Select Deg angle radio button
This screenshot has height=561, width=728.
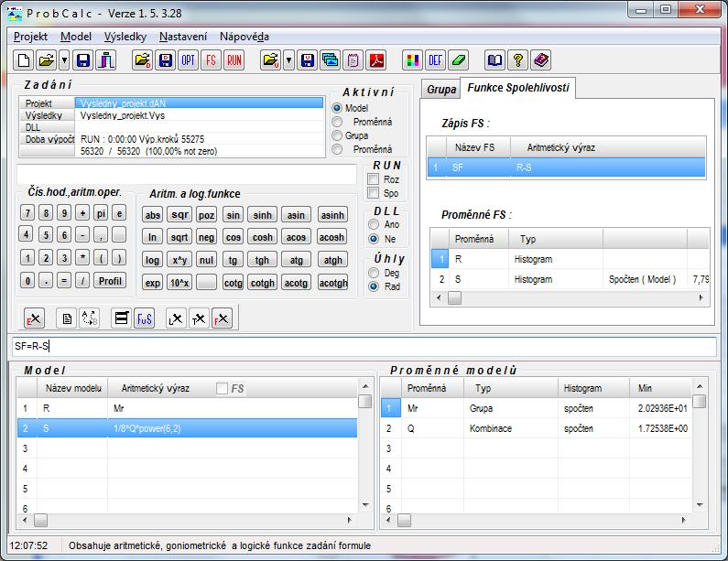pyautogui.click(x=374, y=273)
